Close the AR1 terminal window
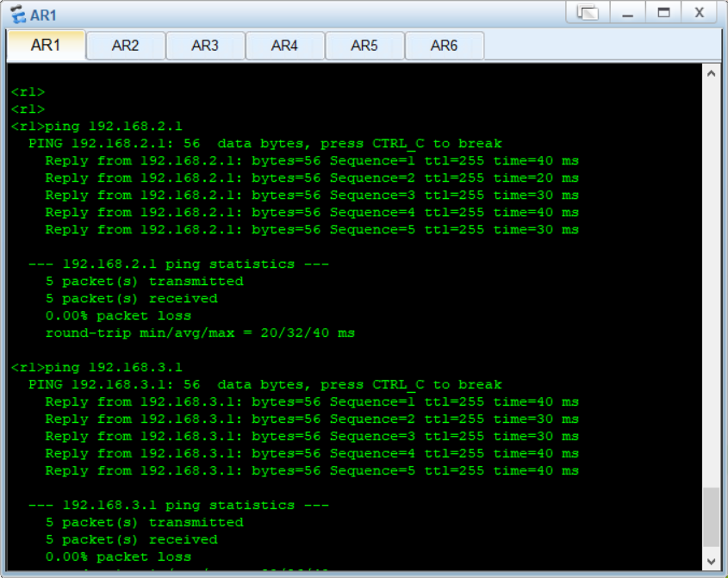Screen dimensions: 728x578 (x=700, y=12)
